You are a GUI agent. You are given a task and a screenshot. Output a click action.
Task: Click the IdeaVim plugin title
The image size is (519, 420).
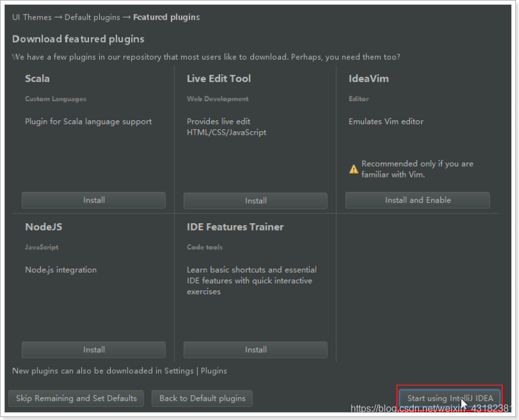click(369, 78)
